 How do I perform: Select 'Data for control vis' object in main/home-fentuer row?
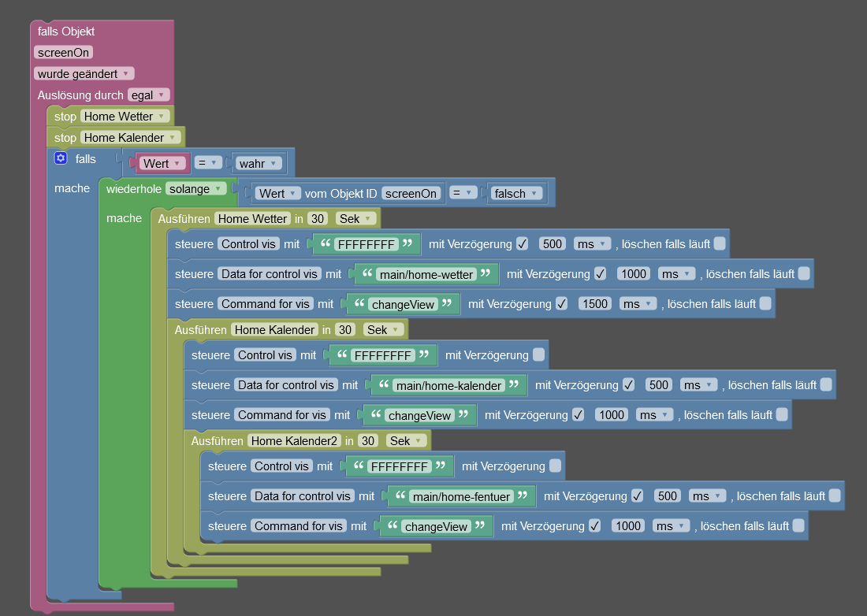303,496
